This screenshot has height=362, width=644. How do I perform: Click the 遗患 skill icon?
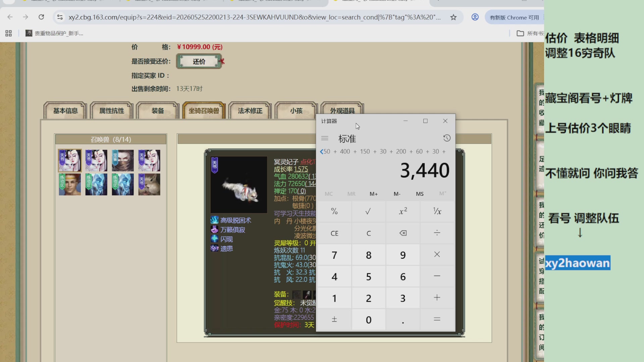pos(214,248)
